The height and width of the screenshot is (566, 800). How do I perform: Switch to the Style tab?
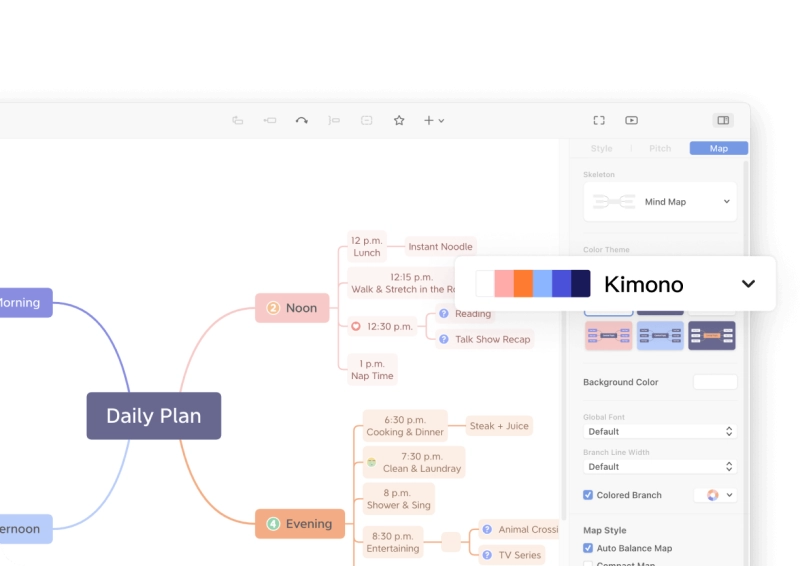pos(602,149)
